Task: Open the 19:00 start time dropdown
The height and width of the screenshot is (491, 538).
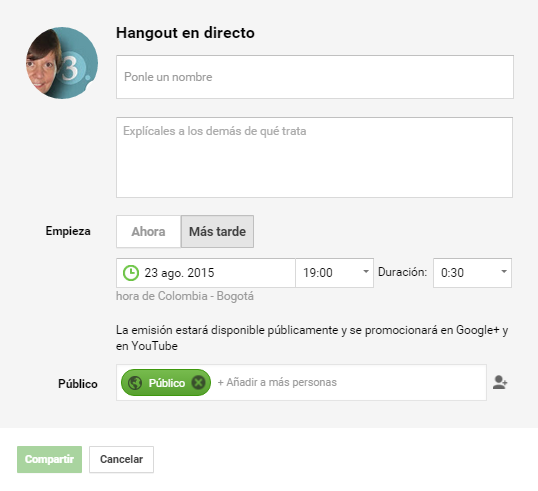Action: click(x=334, y=273)
